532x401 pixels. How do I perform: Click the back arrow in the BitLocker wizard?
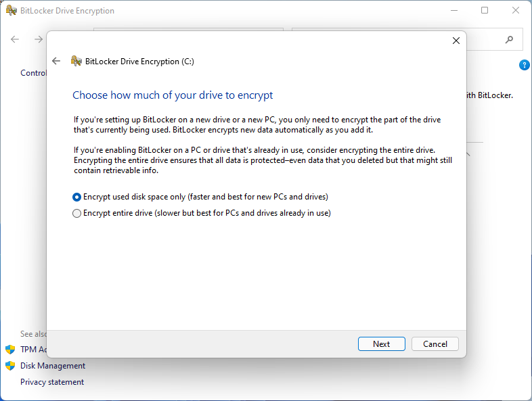tap(56, 61)
